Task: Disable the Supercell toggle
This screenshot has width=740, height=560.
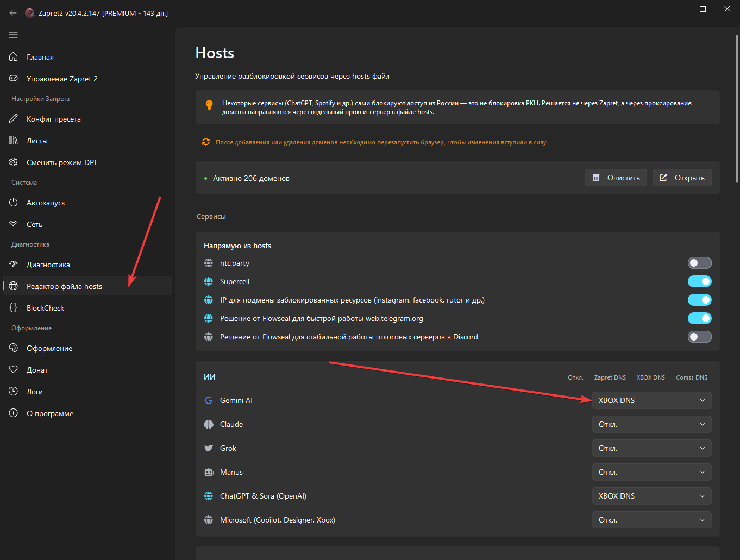Action: click(x=700, y=281)
